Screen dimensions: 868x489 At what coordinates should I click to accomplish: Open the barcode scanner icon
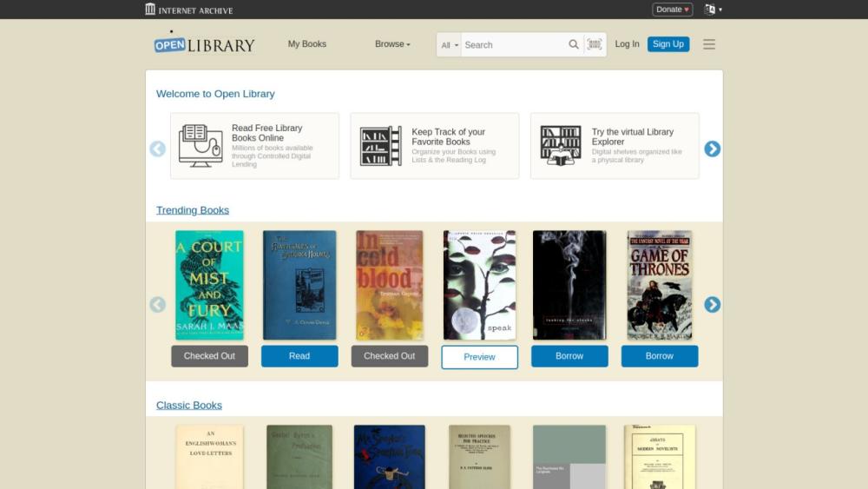(594, 44)
